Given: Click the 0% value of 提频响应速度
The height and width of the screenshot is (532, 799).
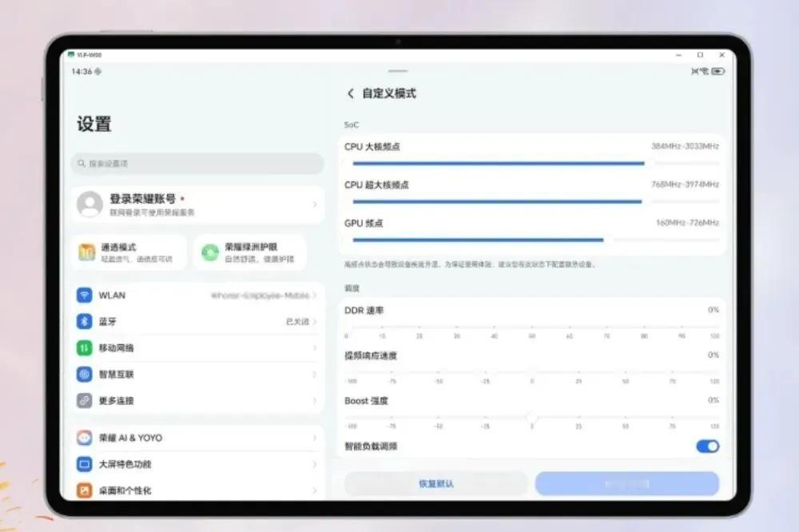Looking at the screenshot, I should 714,355.
